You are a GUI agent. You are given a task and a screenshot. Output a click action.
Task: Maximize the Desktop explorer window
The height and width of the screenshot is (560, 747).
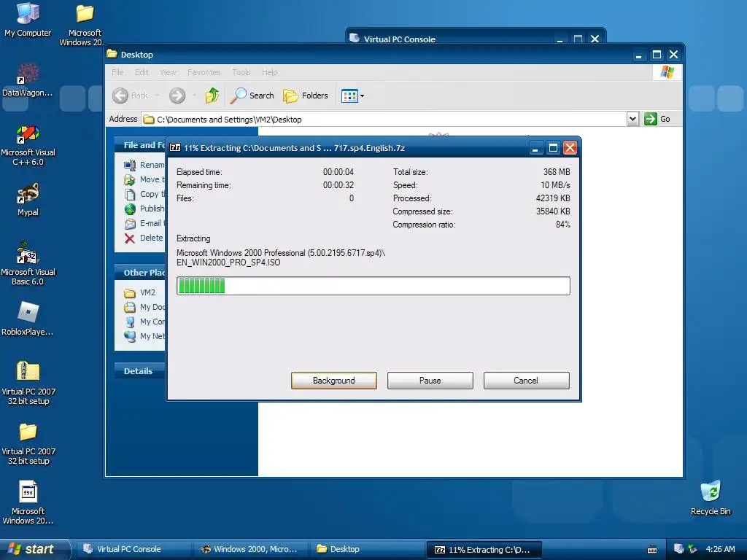pos(657,55)
